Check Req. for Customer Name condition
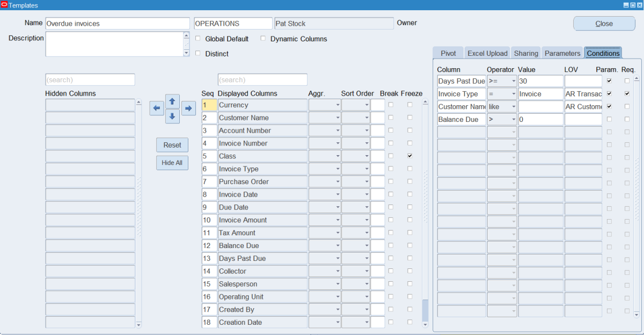The width and height of the screenshot is (644, 335). 627,106
